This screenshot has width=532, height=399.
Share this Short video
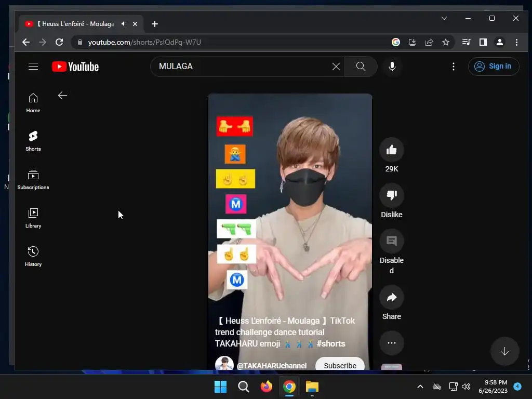click(x=392, y=297)
